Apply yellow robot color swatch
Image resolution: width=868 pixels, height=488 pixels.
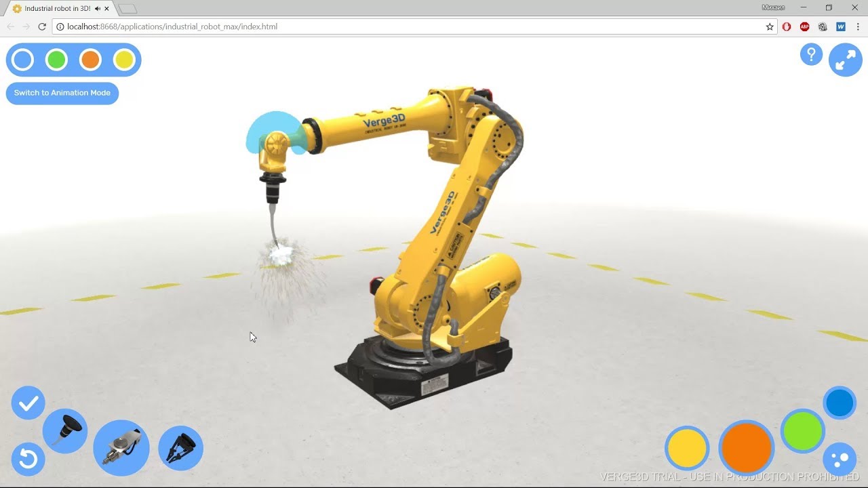pos(687,448)
